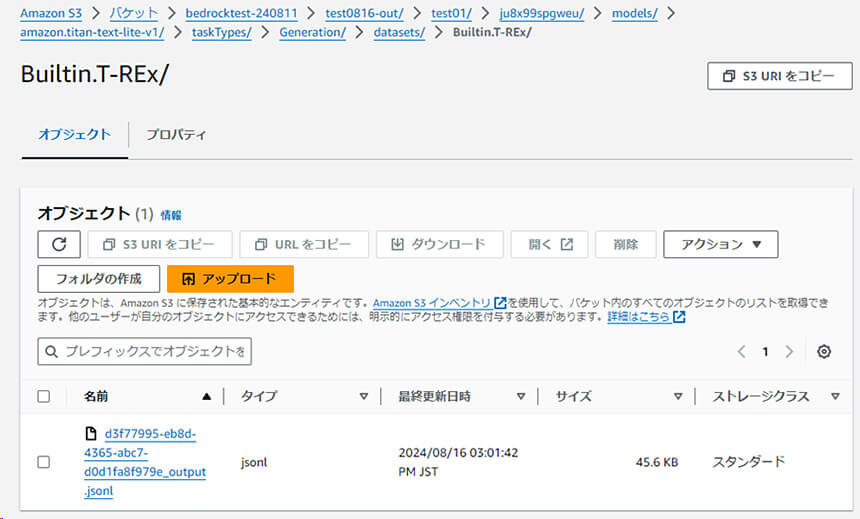The width and height of the screenshot is (860, 519).
Task: Click the jsonl type cell
Action: [x=254, y=462]
